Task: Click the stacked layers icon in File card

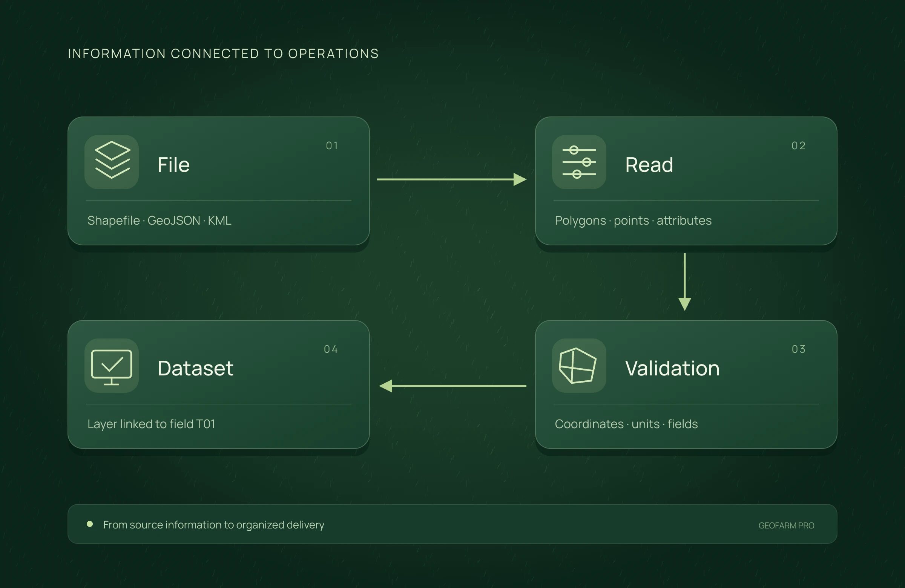Action: [111, 162]
